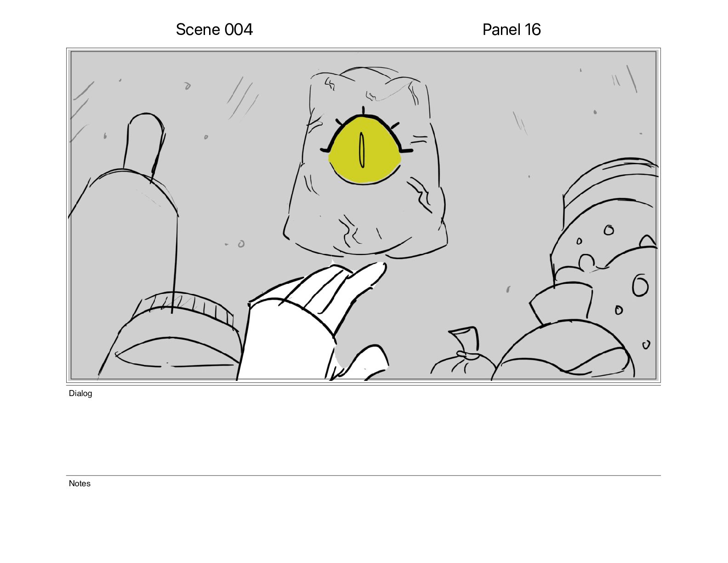Click the rounded cap of the left bottle
Viewport: 728px width, 563px height.
(x=144, y=143)
